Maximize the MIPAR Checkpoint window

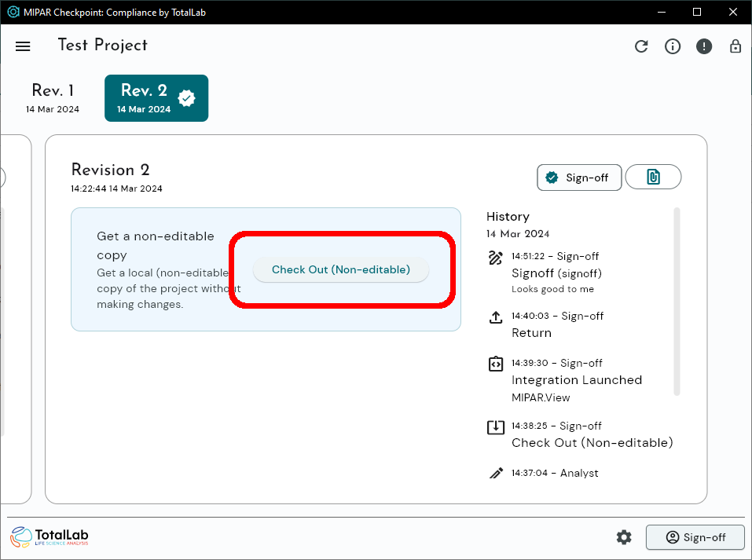coord(697,12)
